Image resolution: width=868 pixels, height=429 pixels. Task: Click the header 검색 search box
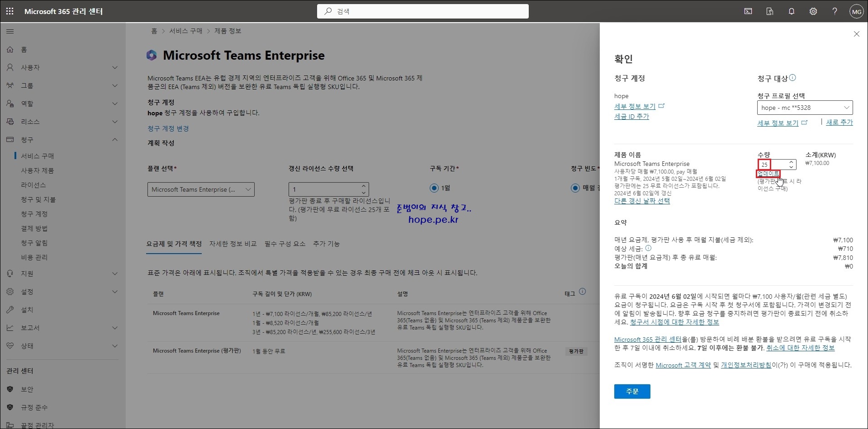(x=423, y=11)
